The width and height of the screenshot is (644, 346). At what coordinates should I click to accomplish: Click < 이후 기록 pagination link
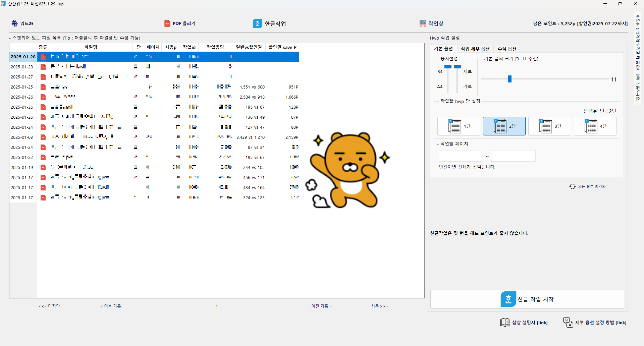coord(111,306)
